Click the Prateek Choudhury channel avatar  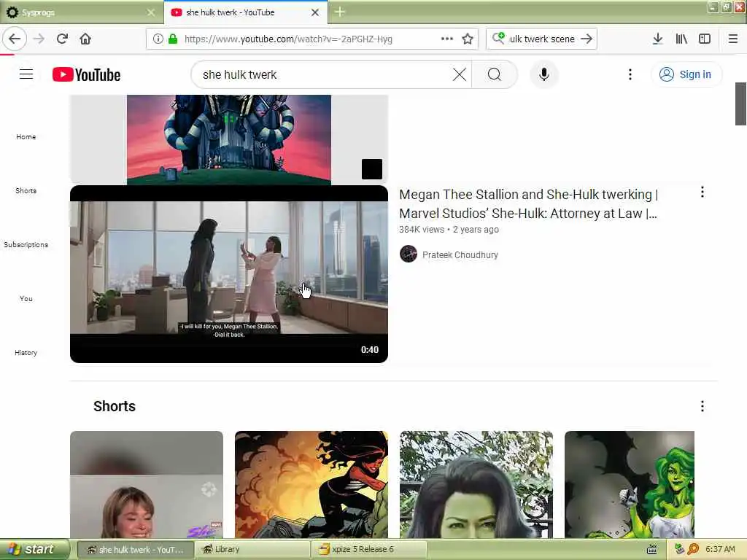409,254
